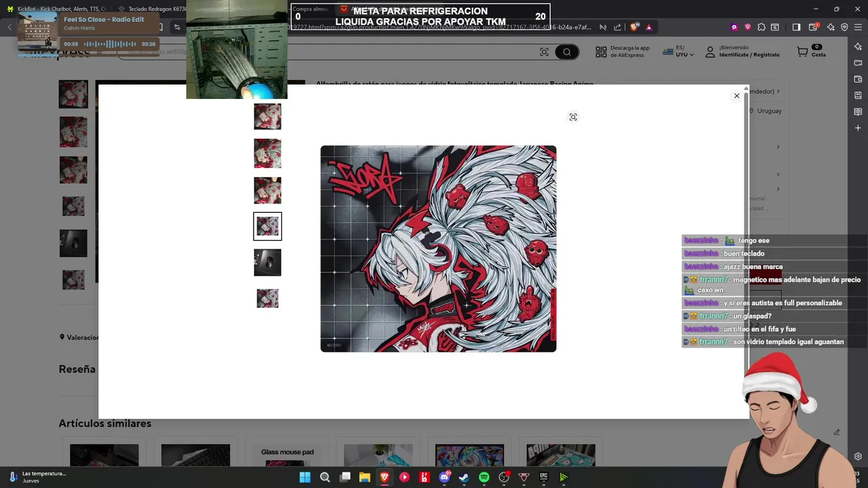Open the browser Extensions puzzle icon
This screenshot has height=488, width=868.
click(x=762, y=27)
